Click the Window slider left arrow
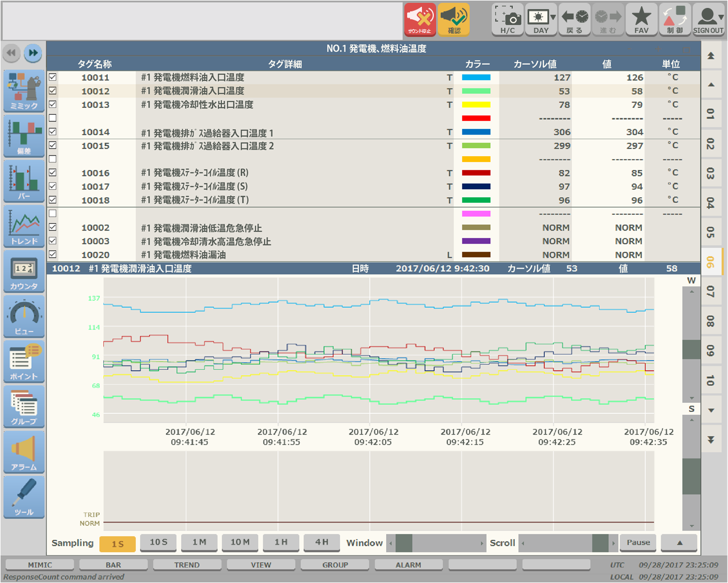728x583 pixels. 391,543
